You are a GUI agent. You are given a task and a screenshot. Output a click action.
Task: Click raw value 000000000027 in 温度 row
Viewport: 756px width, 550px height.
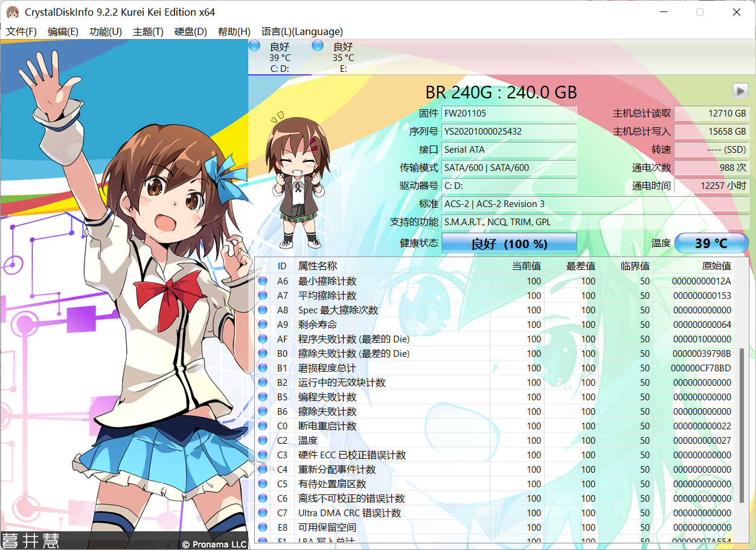pyautogui.click(x=702, y=440)
